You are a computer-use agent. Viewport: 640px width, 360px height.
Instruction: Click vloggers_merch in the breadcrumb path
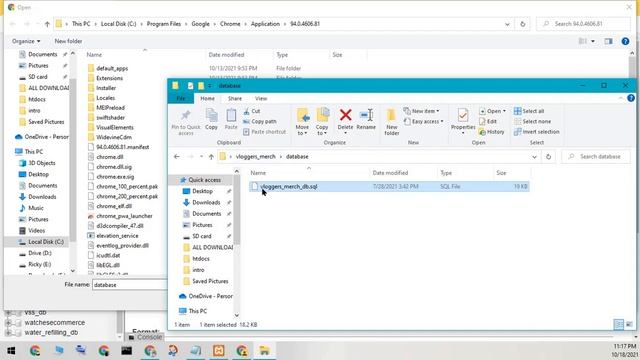[x=256, y=157]
